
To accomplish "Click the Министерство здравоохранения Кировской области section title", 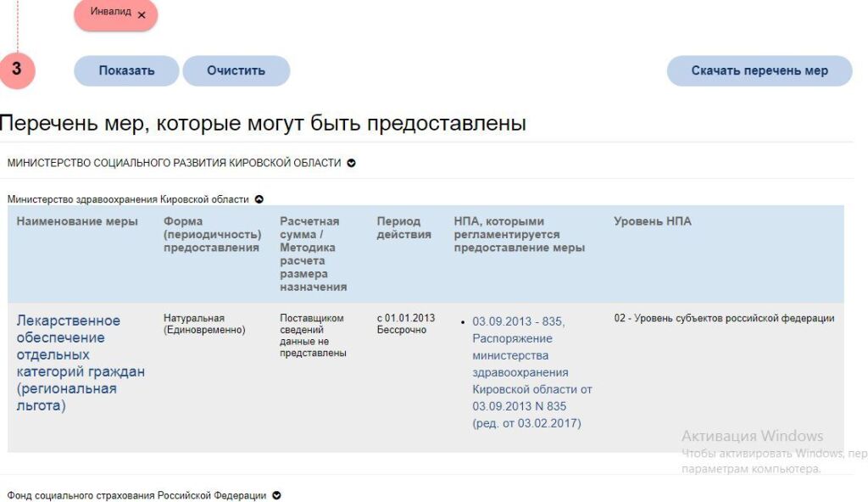I will (x=128, y=199).
